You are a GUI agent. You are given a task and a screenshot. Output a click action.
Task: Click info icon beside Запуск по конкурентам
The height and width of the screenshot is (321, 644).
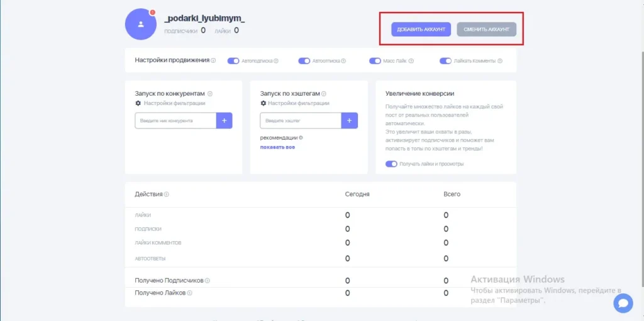pos(210,94)
